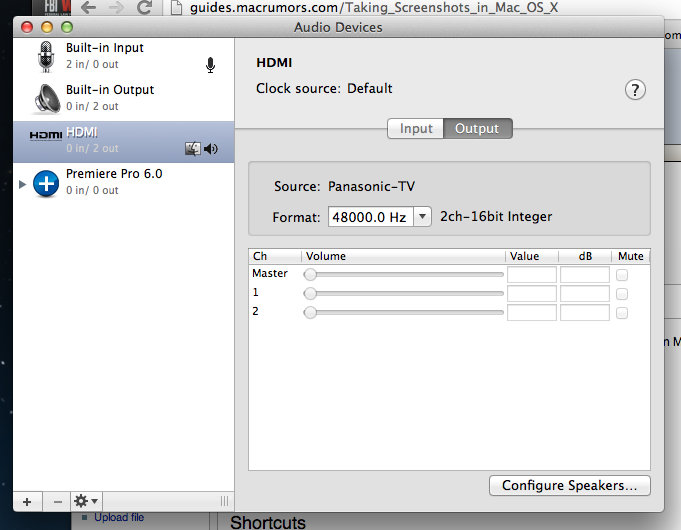The image size is (681, 530).
Task: Reload the browser page
Action: (144, 7)
